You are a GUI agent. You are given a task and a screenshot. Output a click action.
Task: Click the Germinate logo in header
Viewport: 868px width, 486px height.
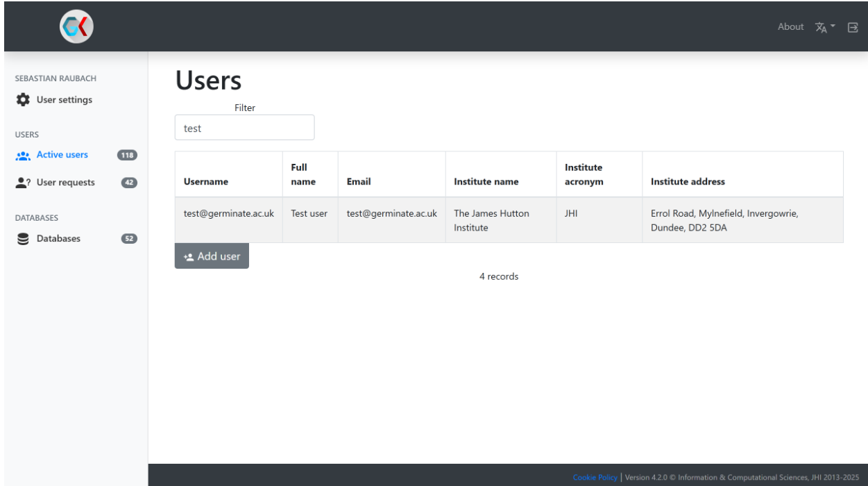pyautogui.click(x=76, y=27)
